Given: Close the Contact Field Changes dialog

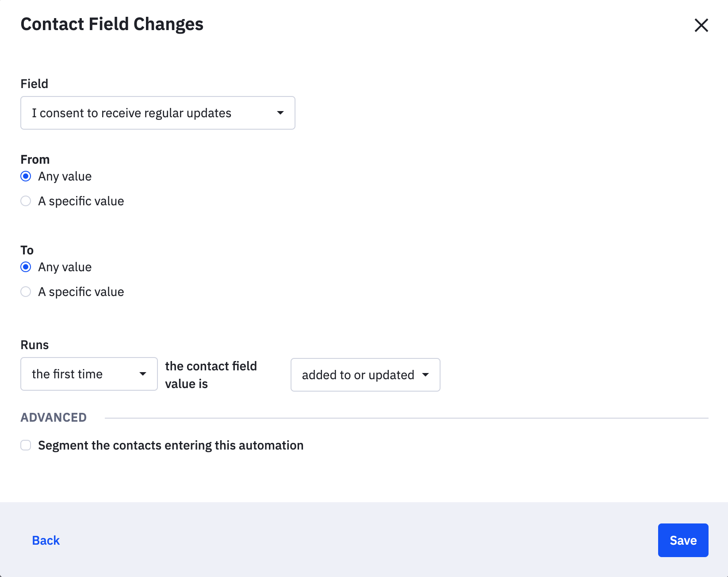Looking at the screenshot, I should pyautogui.click(x=701, y=25).
